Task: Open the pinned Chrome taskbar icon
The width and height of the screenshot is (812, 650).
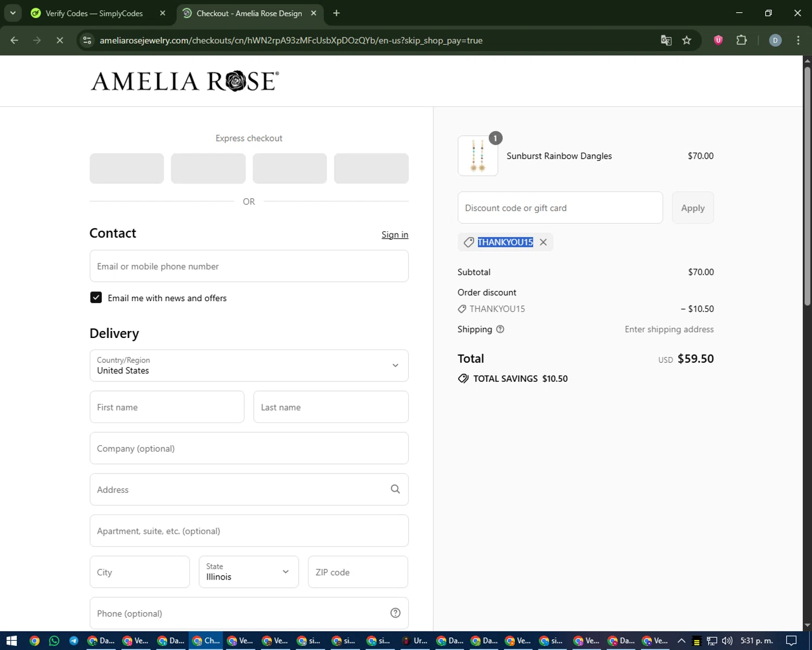Action: pyautogui.click(x=34, y=641)
